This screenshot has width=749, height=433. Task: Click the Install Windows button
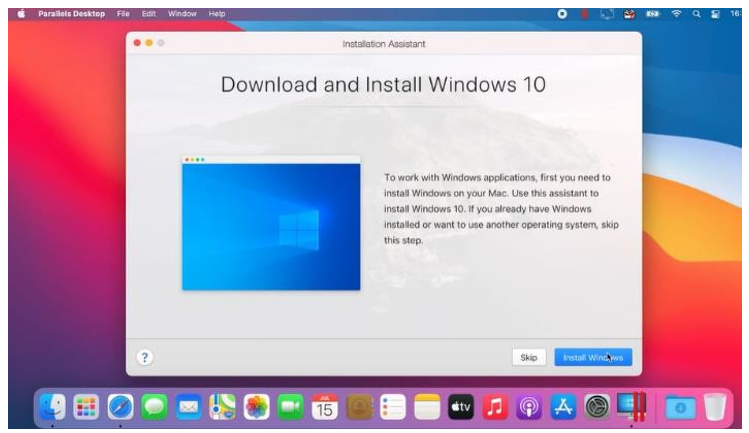tap(593, 357)
